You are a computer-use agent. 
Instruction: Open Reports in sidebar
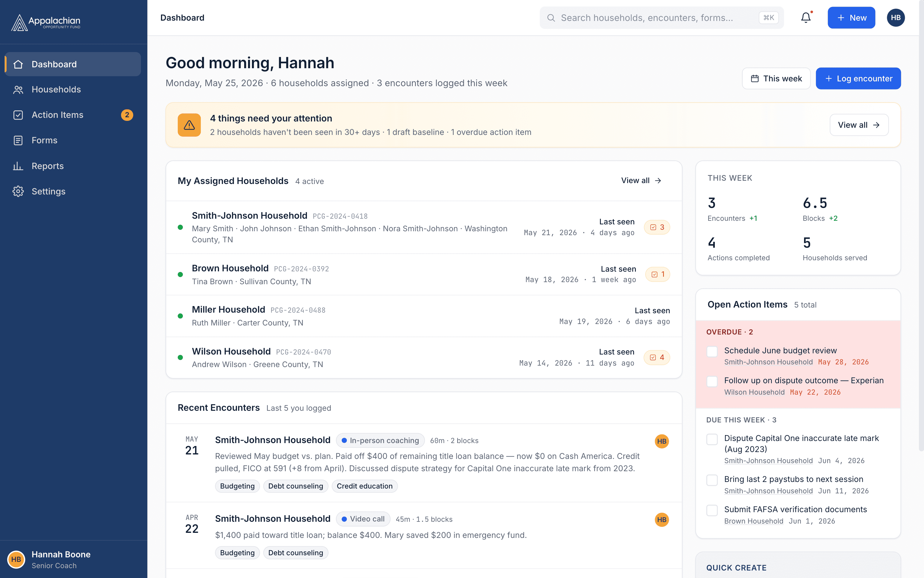[73, 166]
